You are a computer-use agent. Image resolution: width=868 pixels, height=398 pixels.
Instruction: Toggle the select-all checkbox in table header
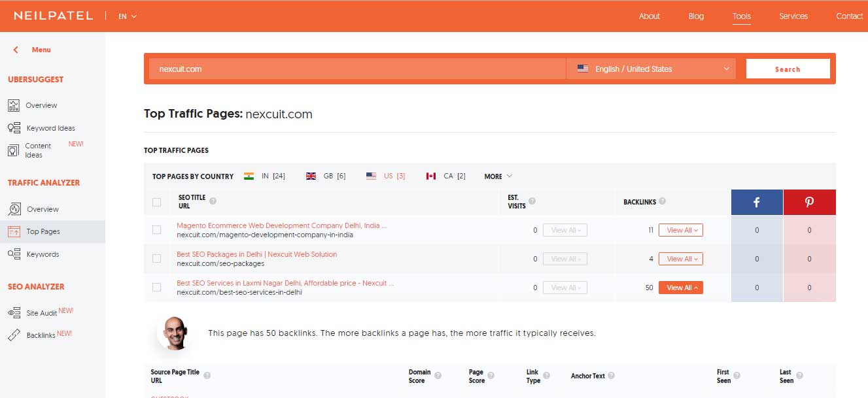pos(156,202)
